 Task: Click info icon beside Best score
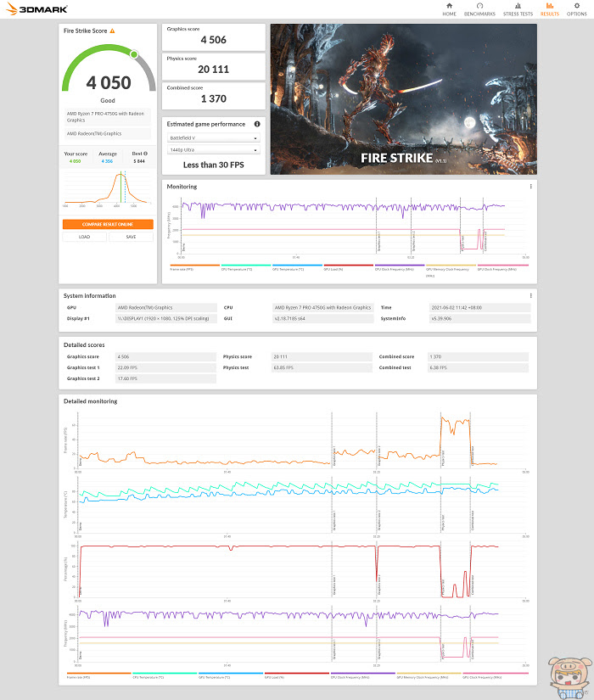click(146, 154)
